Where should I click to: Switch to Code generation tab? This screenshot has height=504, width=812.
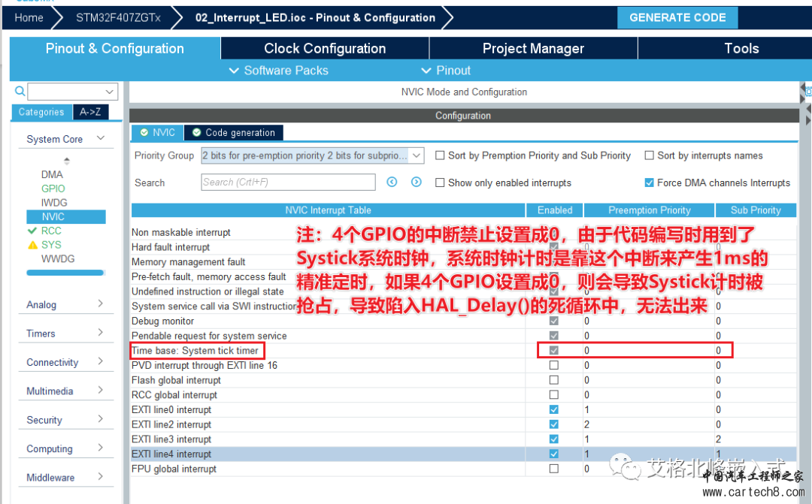point(234,132)
